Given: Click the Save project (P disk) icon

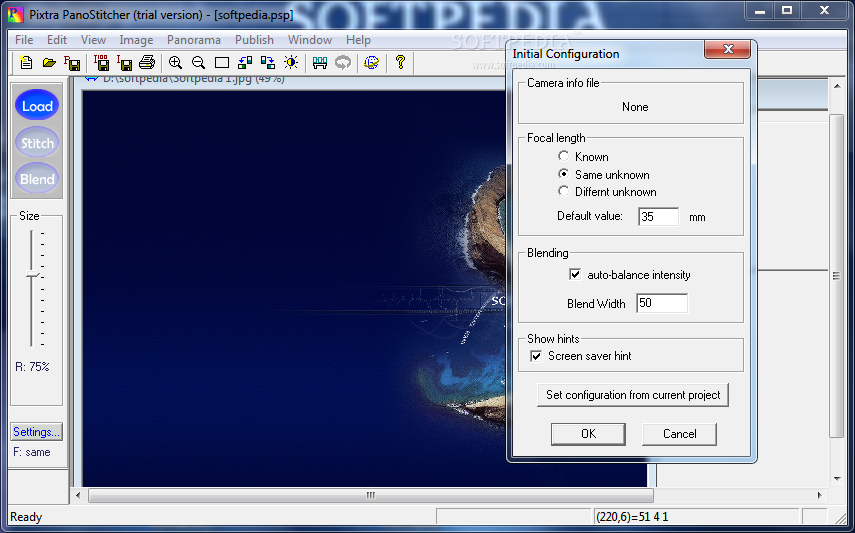Looking at the screenshot, I should (72, 63).
